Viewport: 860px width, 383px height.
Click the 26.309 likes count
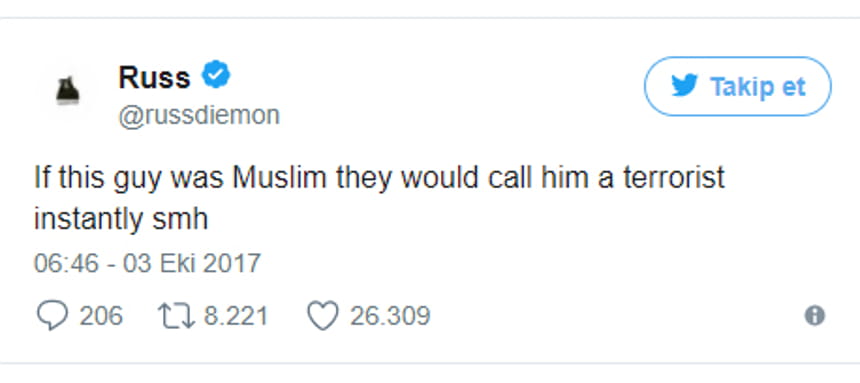click(390, 317)
